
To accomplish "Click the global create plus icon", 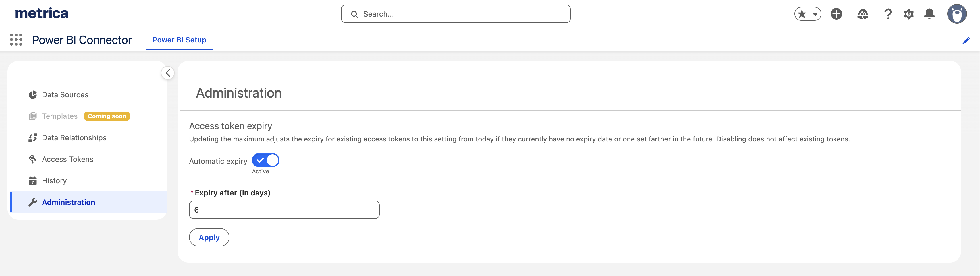I will 836,14.
